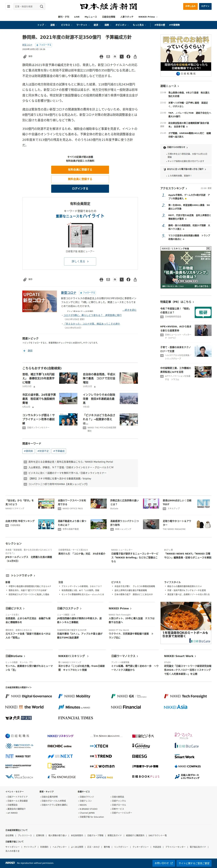This screenshot has height=868, width=217.
Task: Click Facebook icon below the membership box
Action: (x=128, y=280)
